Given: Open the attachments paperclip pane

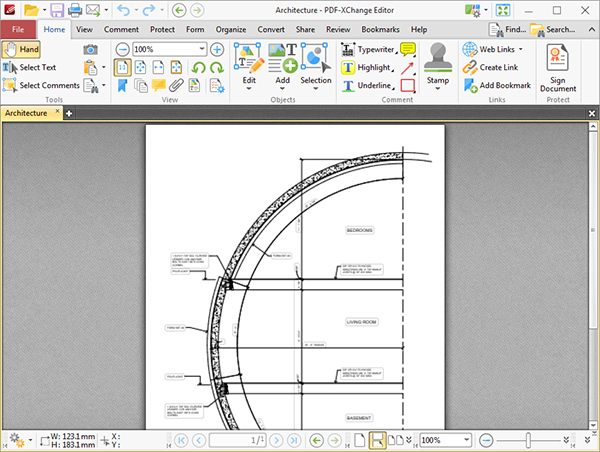Looking at the screenshot, I should 177,85.
